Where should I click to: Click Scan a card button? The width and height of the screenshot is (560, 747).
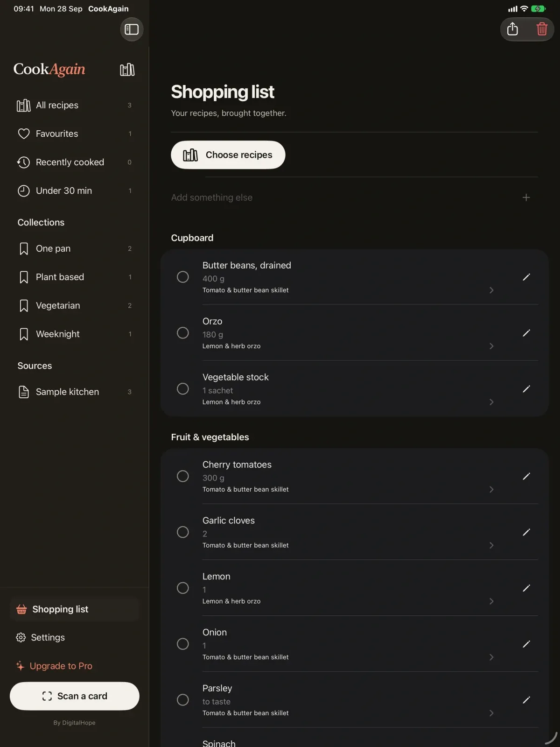click(x=75, y=696)
